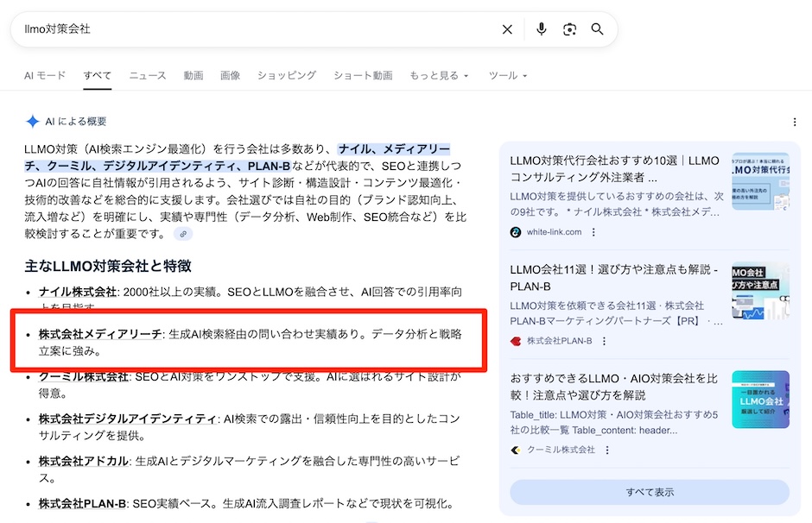Clear the search box with the X icon
Viewport: 812px width, 523px height.
tap(507, 29)
